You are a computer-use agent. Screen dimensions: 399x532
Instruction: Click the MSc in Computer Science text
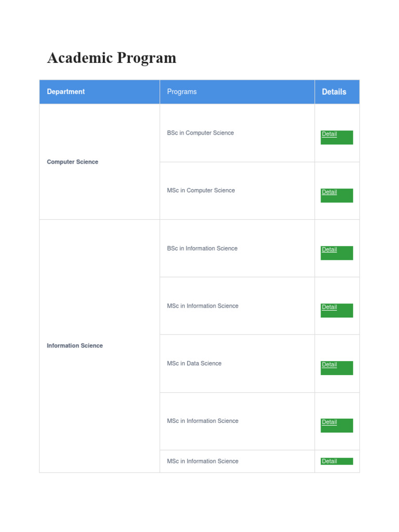click(x=201, y=191)
